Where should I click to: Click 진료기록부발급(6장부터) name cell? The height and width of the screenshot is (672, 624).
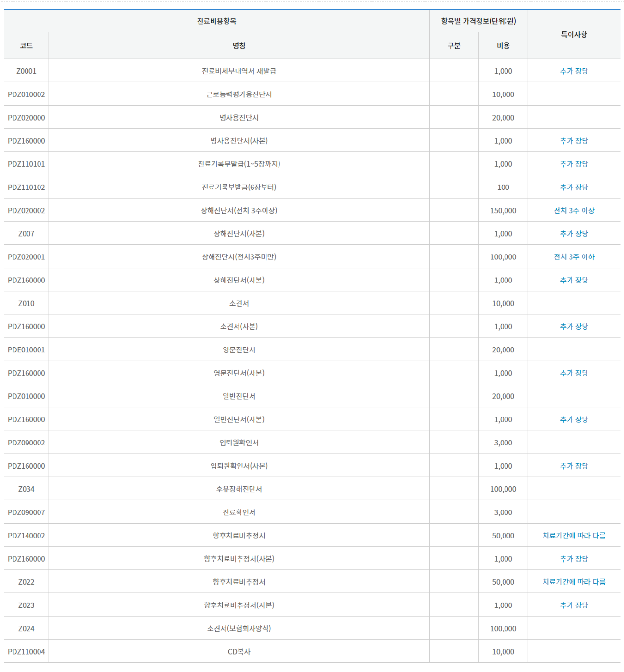pyautogui.click(x=239, y=187)
